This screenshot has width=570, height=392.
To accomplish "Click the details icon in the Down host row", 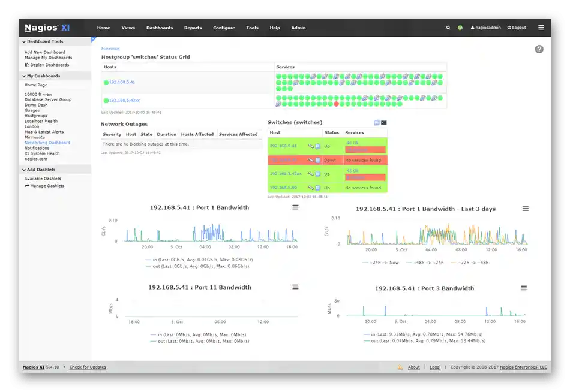I will point(318,160).
